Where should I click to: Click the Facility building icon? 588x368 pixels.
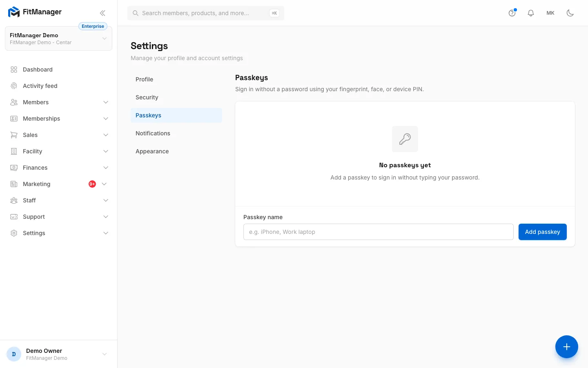[x=14, y=151]
